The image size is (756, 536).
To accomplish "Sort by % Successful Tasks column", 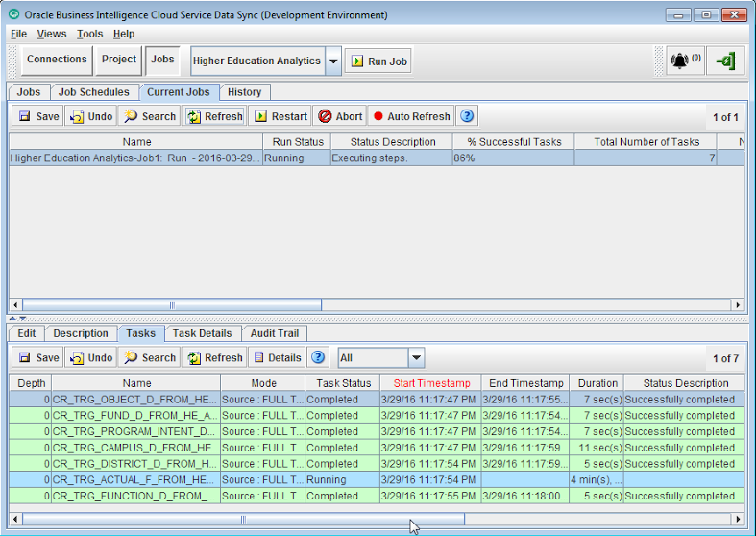I will click(514, 142).
